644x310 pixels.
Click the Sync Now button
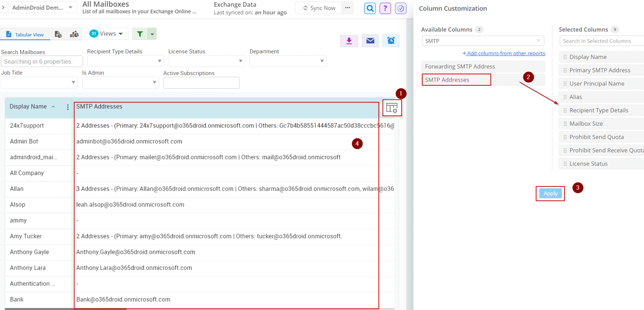319,8
